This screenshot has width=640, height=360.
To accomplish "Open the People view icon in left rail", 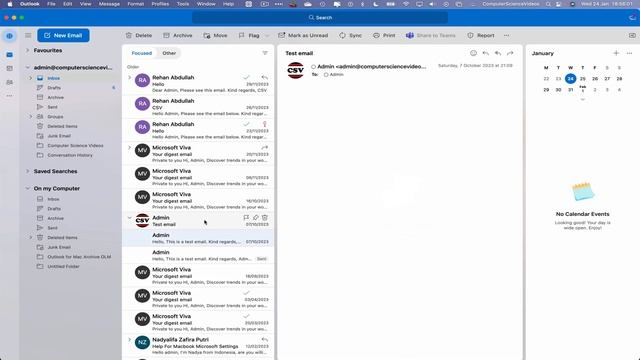I will (x=9, y=82).
